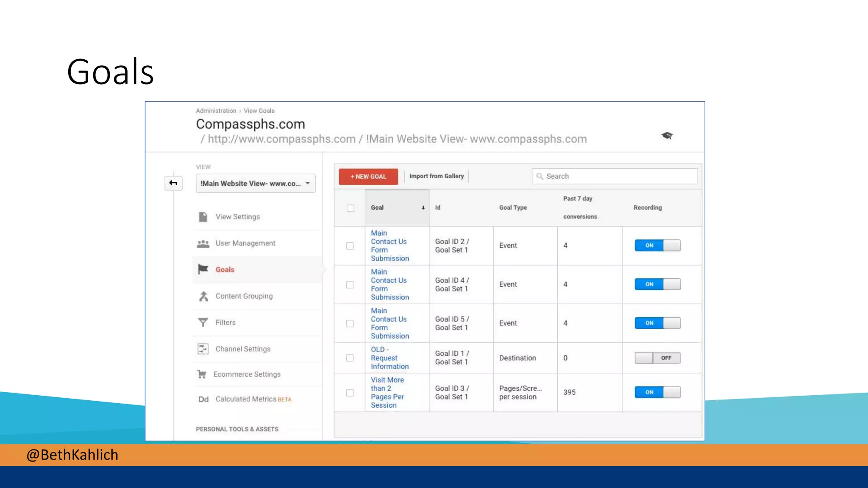Click into the goals Search field
The width and height of the screenshot is (868, 488).
point(615,176)
